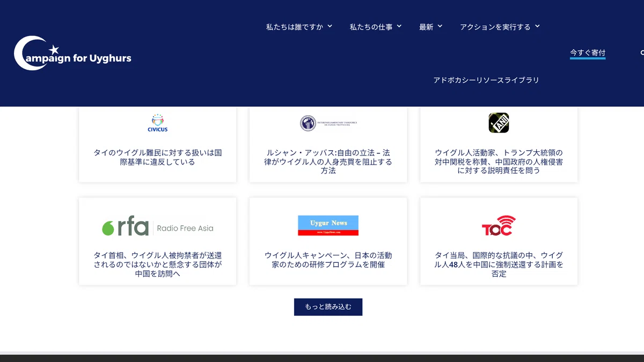
Task: Expand chevron beside 最新
Action: (x=440, y=26)
